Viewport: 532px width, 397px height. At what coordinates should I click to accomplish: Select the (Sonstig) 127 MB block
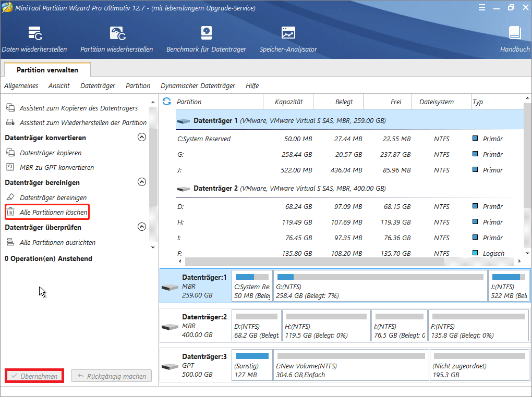(252, 365)
